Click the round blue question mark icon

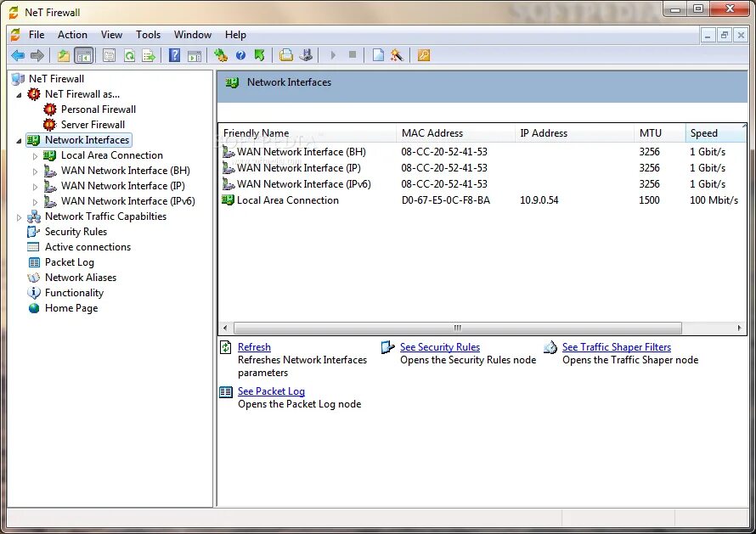240,55
